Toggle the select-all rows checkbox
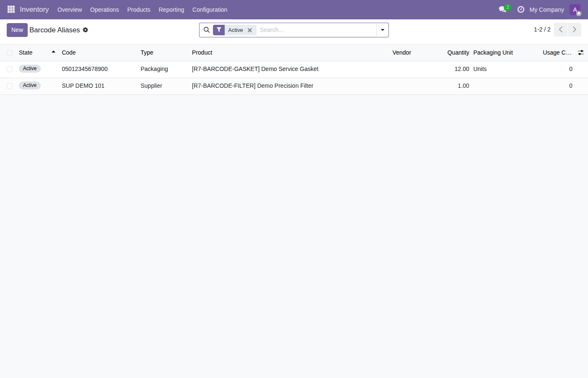The height and width of the screenshot is (378, 588). tap(10, 53)
